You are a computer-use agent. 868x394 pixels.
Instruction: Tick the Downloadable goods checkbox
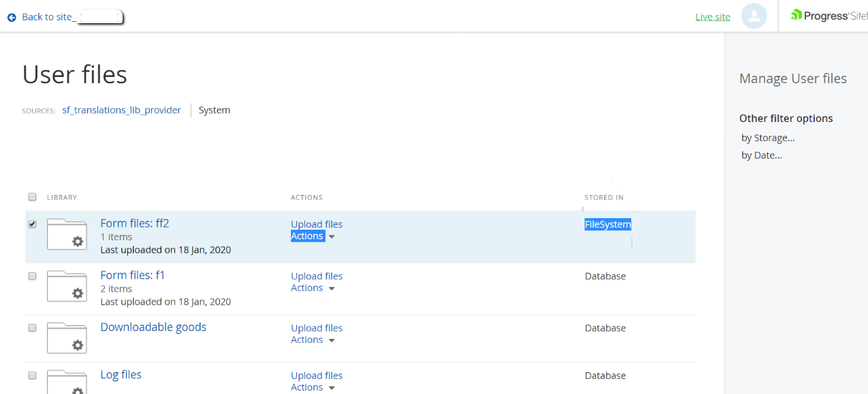point(32,328)
